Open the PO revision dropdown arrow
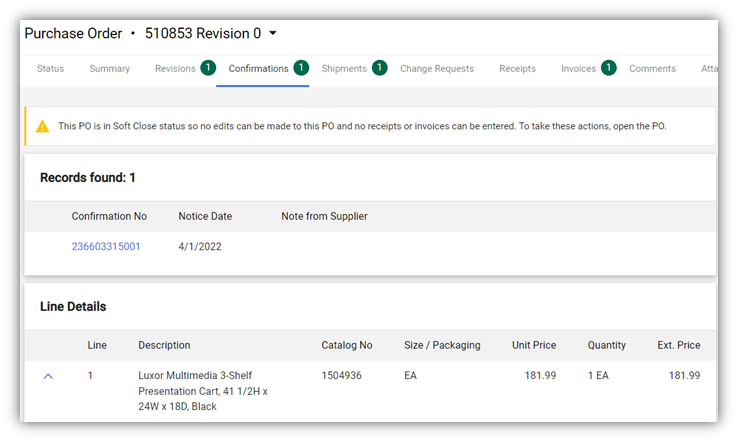Viewport: 738px width, 442px height. coord(273,34)
